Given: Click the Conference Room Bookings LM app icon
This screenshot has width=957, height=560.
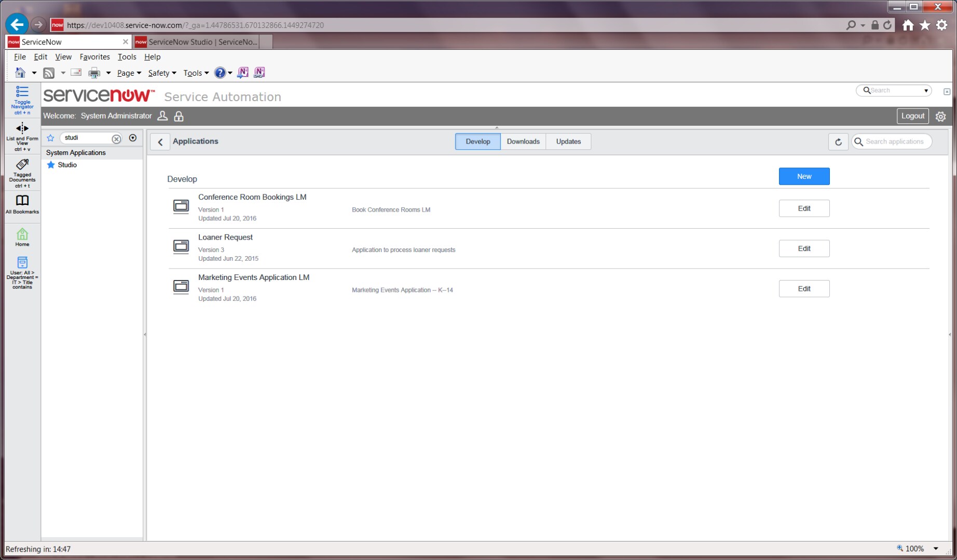Looking at the screenshot, I should coord(181,206).
